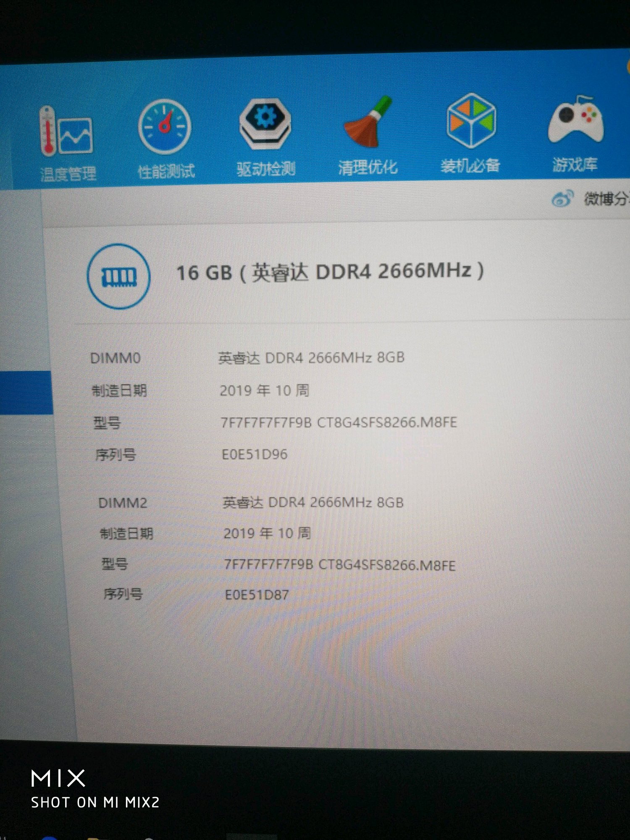The width and height of the screenshot is (630, 840).
Task: Click serial number E0E51D96
Action: point(255,454)
